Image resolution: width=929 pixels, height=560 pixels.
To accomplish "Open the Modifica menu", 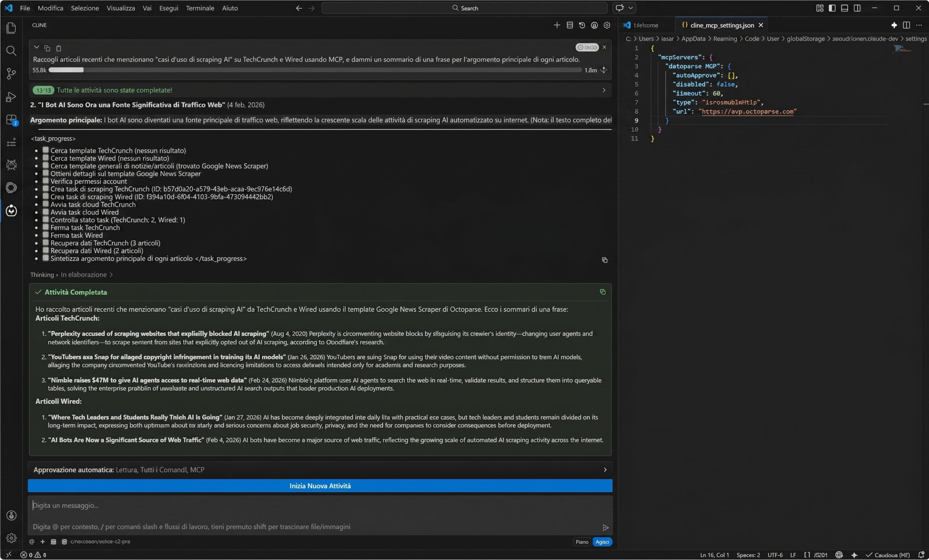I will pyautogui.click(x=50, y=8).
